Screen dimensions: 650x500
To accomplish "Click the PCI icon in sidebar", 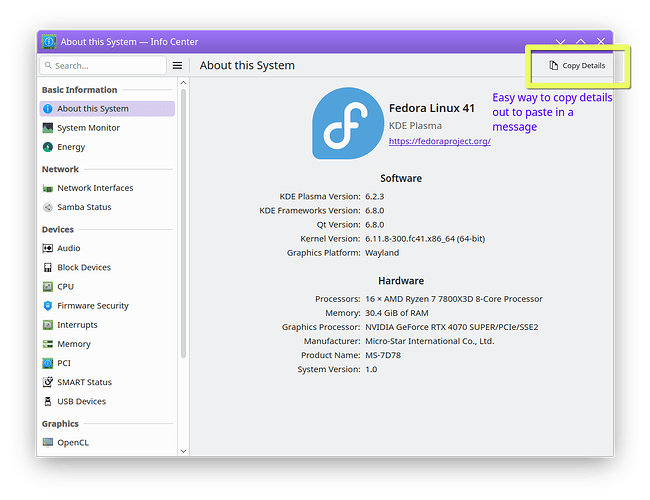I will tap(48, 363).
